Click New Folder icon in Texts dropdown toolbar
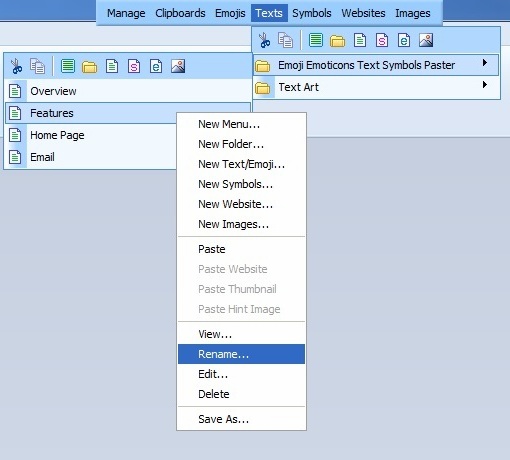The width and height of the screenshot is (510, 460). tap(337, 41)
